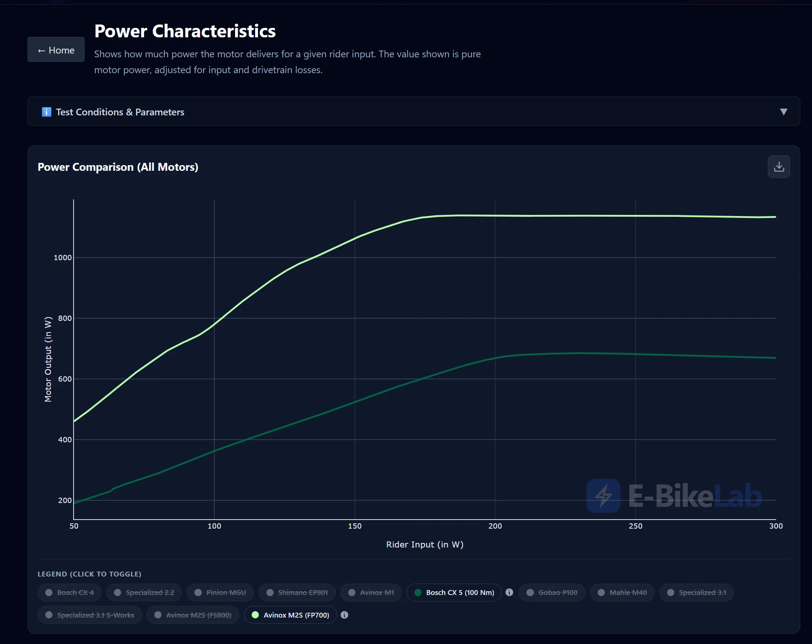Show the Gobao P100 curve
This screenshot has width=812, height=644.
click(552, 592)
